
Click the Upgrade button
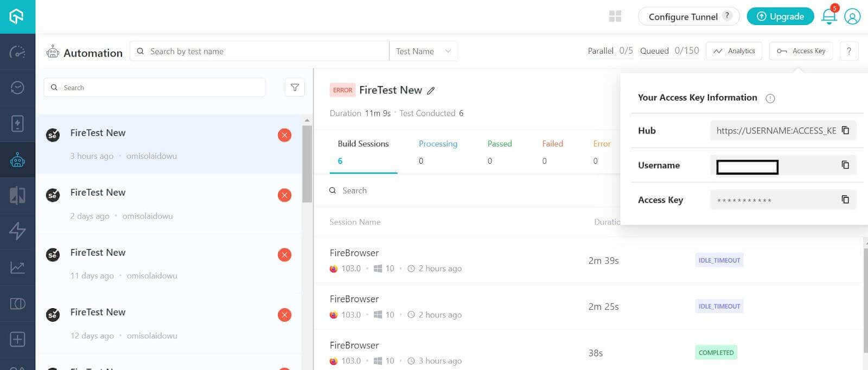[780, 16]
